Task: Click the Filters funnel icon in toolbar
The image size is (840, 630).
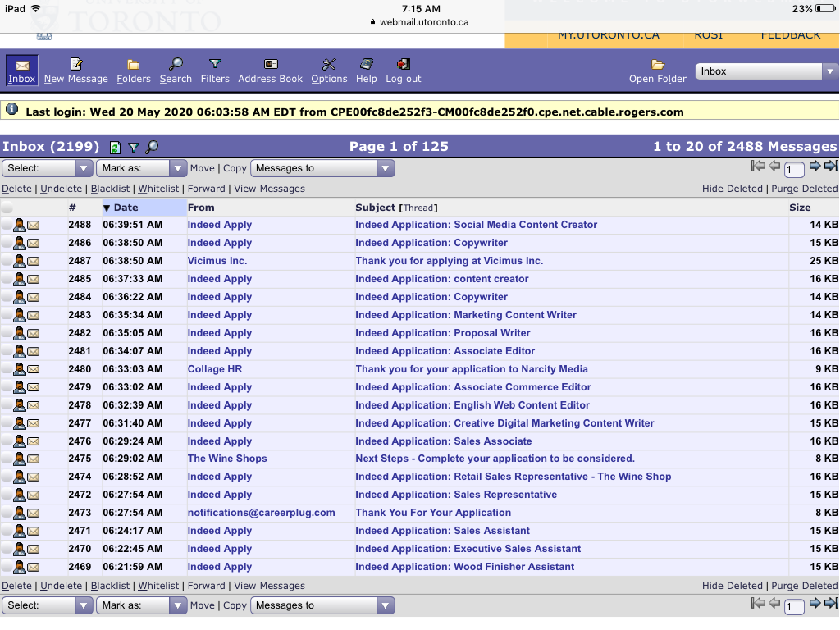Action: 215,65
